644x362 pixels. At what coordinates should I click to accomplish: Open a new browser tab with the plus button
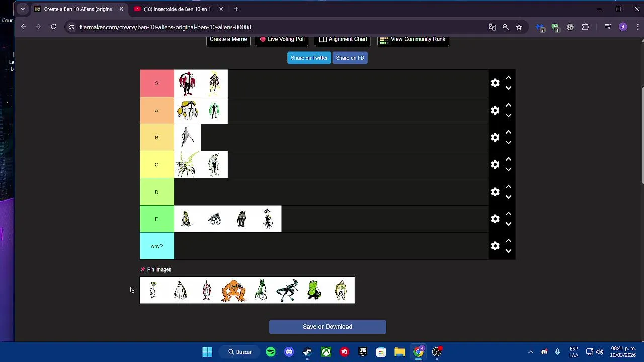pos(236,9)
